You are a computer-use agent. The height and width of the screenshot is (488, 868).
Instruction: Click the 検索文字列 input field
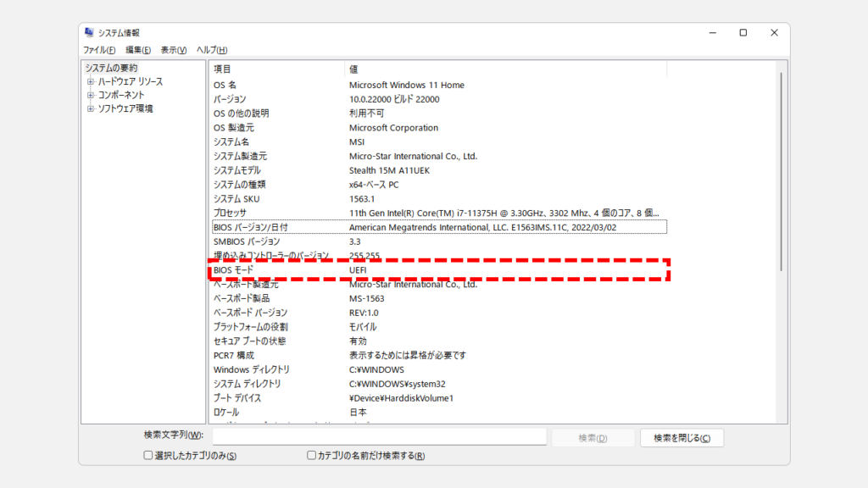[x=379, y=436]
